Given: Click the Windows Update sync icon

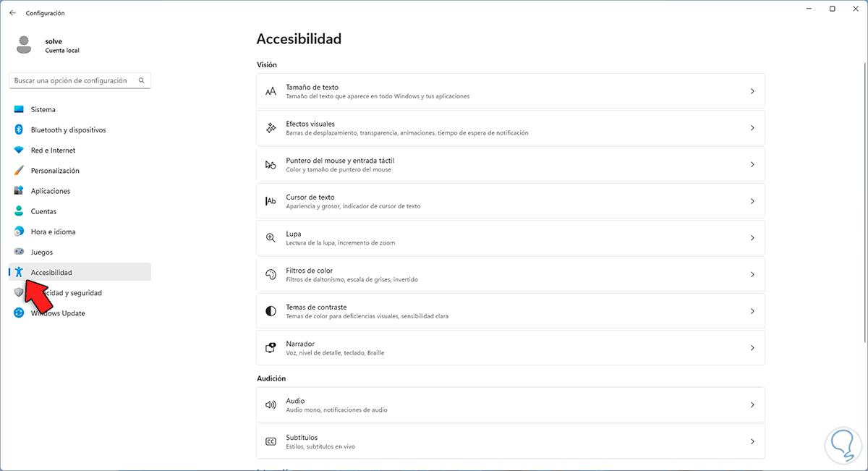Looking at the screenshot, I should 19,313.
